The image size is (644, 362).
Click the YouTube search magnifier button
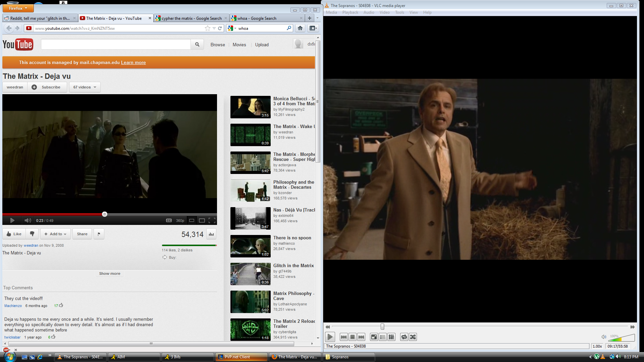[197, 44]
